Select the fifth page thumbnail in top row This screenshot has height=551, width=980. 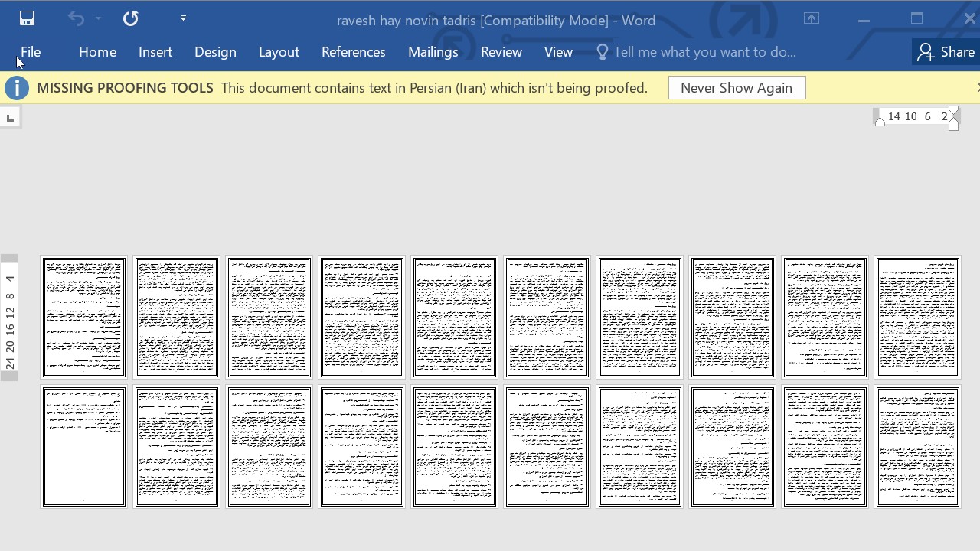click(454, 318)
